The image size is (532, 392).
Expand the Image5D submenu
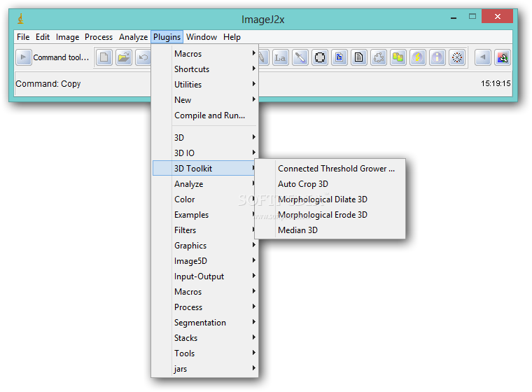click(205, 261)
